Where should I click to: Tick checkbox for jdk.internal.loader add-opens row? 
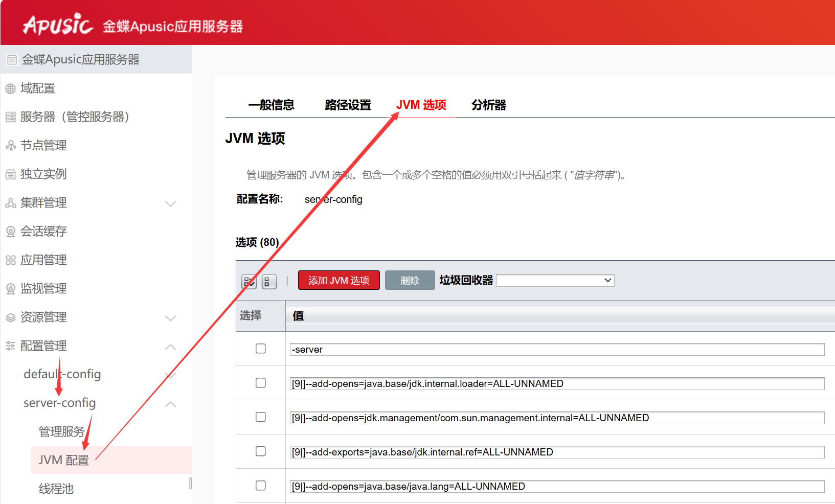pos(261,383)
